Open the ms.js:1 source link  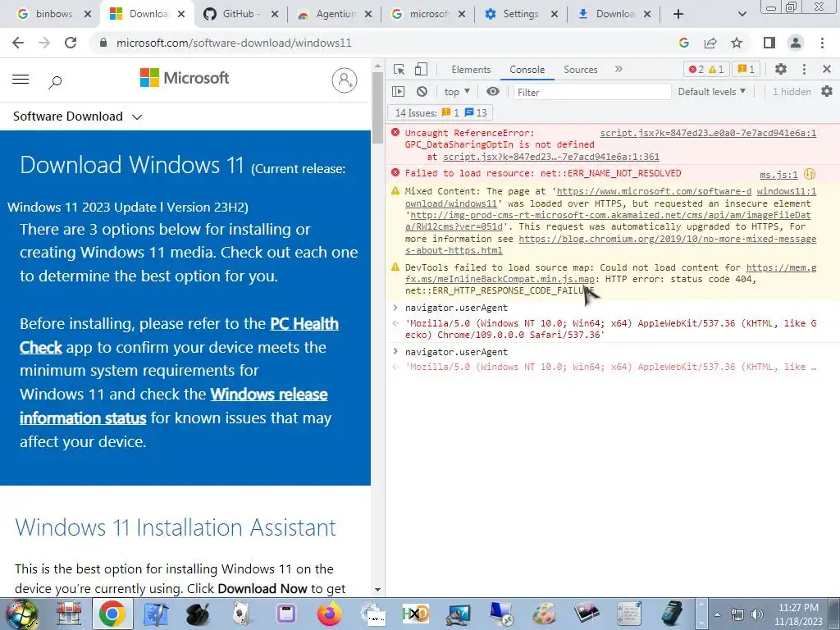click(x=778, y=175)
